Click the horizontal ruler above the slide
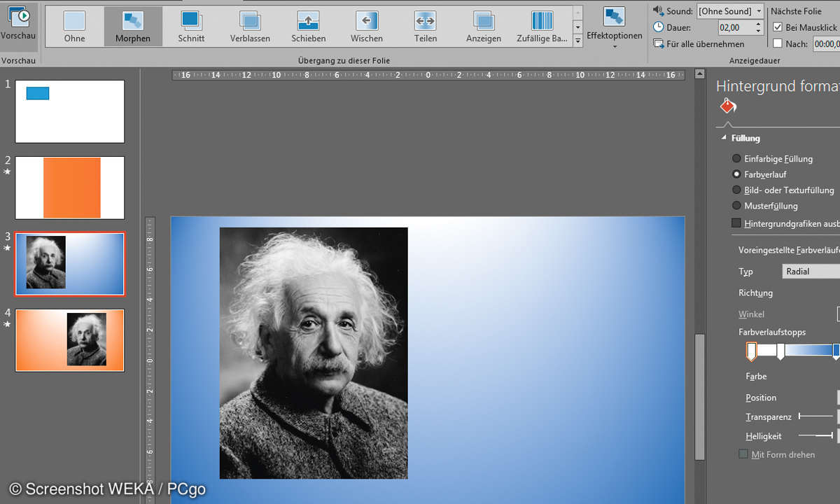 coord(428,75)
